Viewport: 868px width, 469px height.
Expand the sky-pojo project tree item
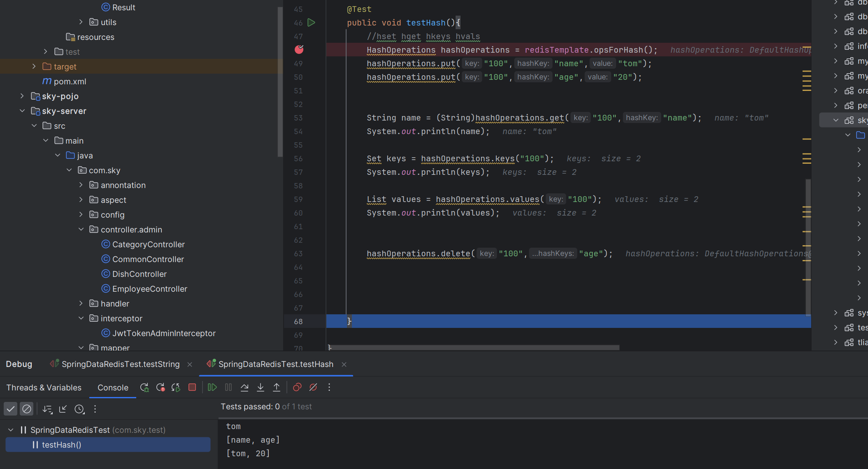point(21,96)
